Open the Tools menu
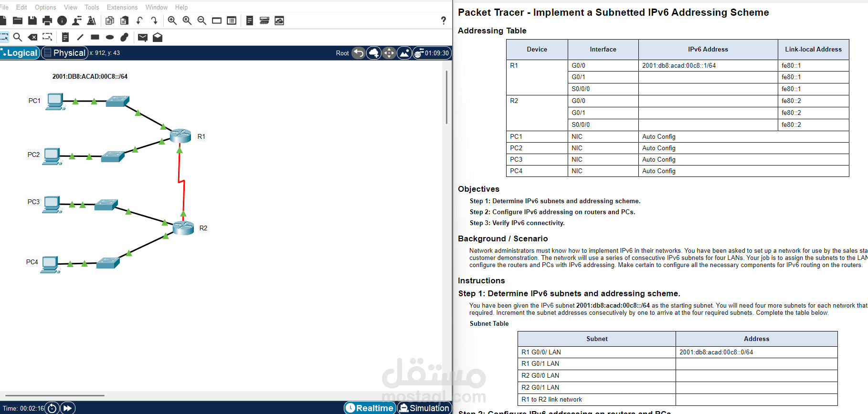Image resolution: width=868 pixels, height=414 pixels. 92,7
